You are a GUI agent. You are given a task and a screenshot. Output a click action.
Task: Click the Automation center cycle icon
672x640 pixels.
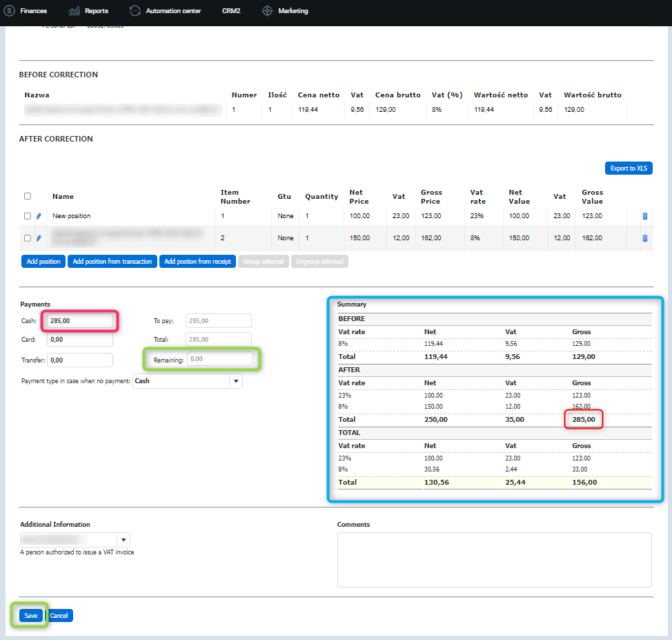tap(135, 11)
